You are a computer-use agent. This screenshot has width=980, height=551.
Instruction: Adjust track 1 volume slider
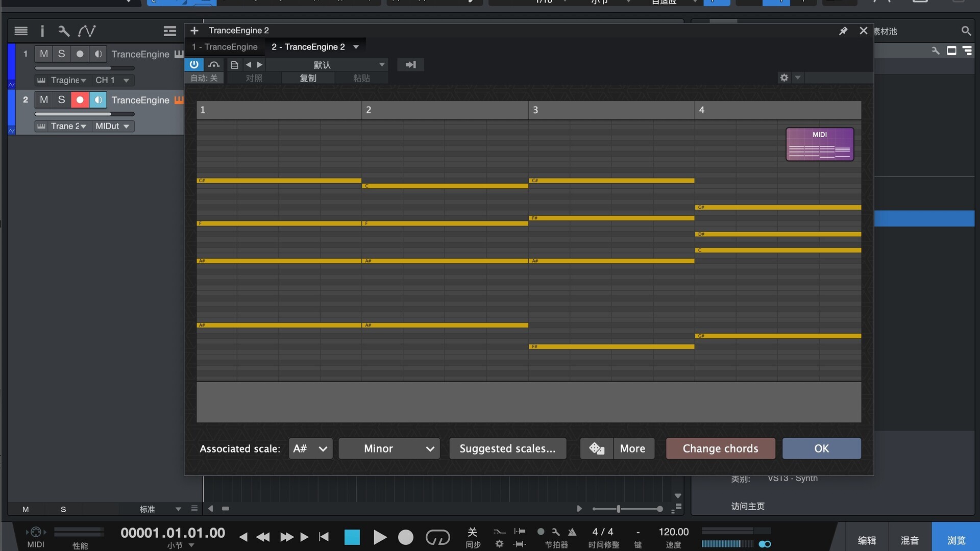pos(85,68)
